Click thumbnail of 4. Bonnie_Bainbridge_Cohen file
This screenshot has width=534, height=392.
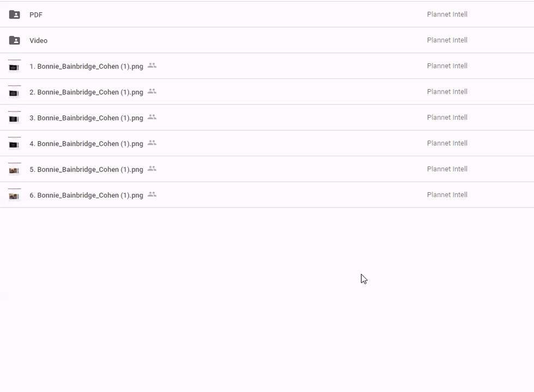tap(14, 144)
